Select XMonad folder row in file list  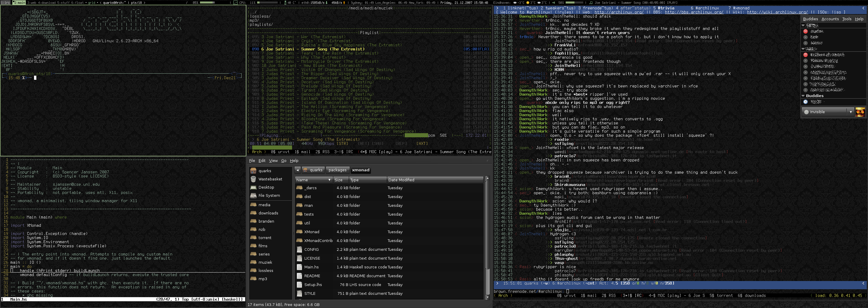389,232
